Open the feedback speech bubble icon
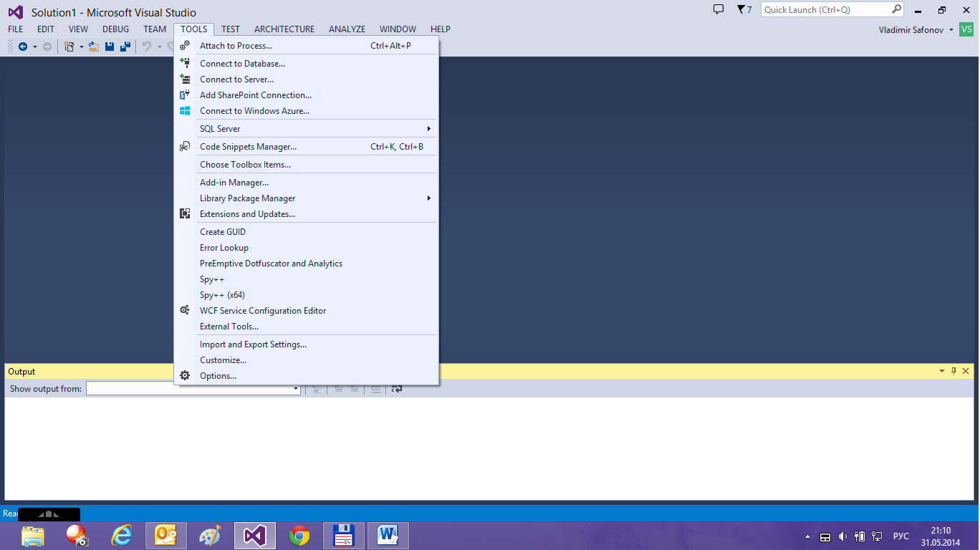This screenshot has width=980, height=550. click(x=719, y=9)
